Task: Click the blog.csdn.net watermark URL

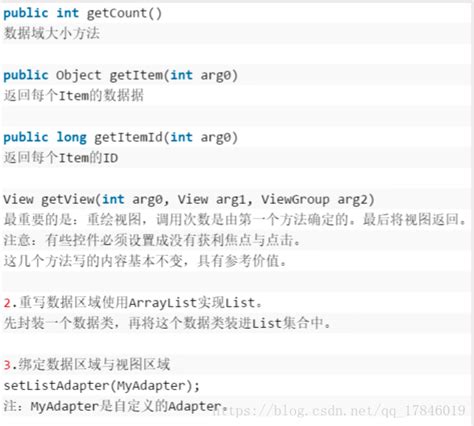Action: click(339, 410)
